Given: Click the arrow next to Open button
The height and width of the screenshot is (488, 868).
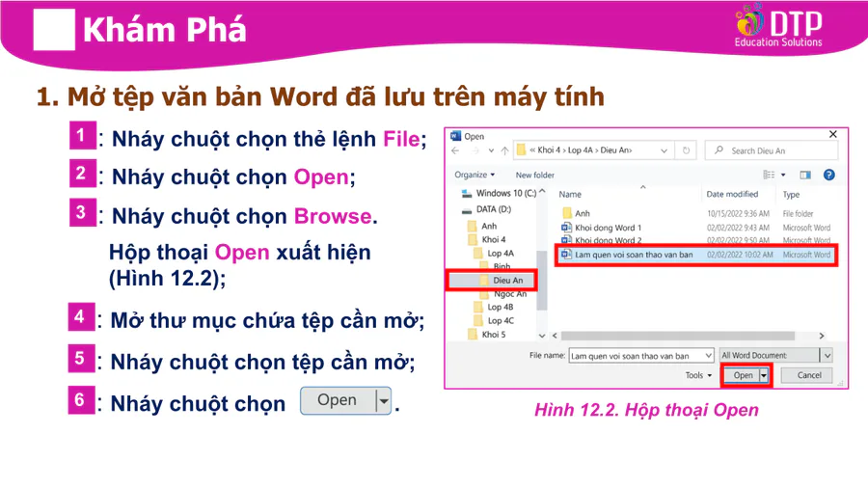Looking at the screenshot, I should click(x=765, y=375).
